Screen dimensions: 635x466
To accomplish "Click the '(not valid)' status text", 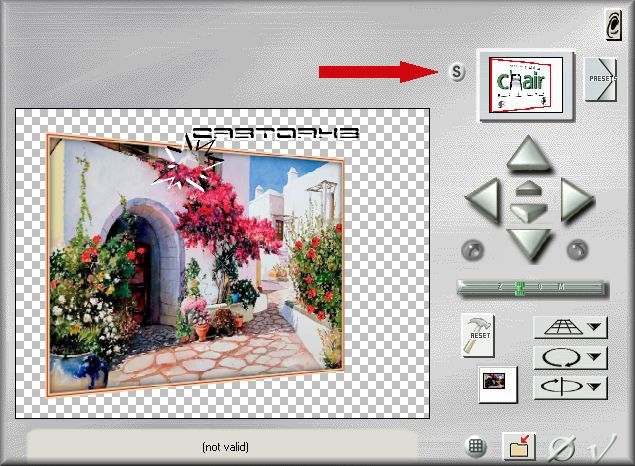I will pos(226,447).
